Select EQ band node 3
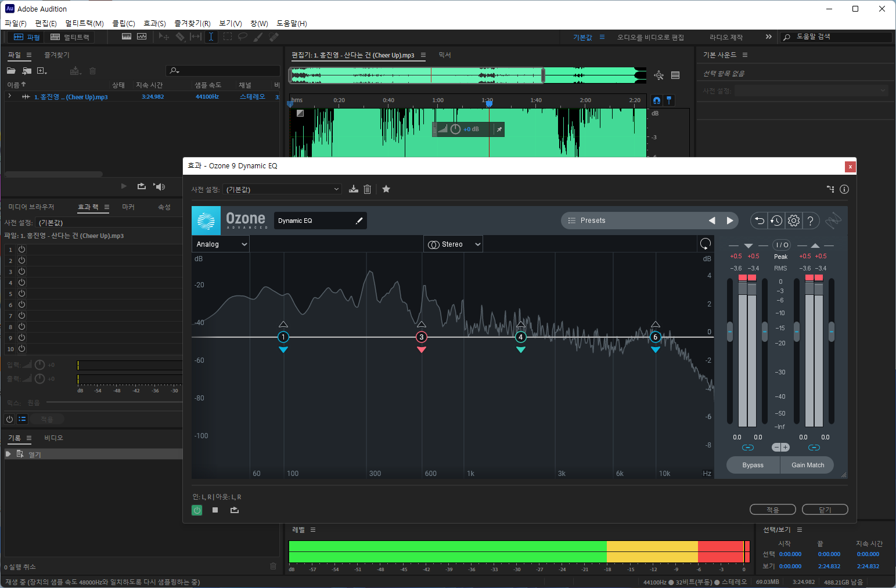 [x=422, y=337]
